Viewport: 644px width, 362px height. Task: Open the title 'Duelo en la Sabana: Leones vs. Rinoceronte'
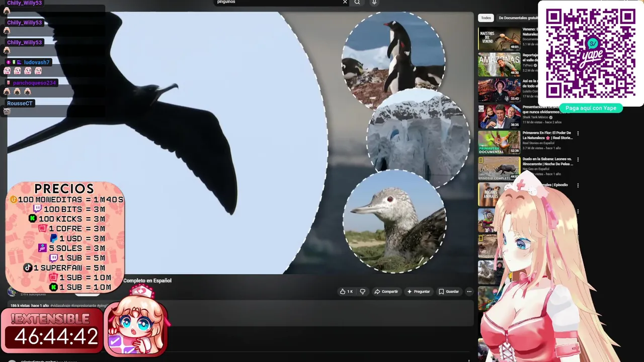547,161
